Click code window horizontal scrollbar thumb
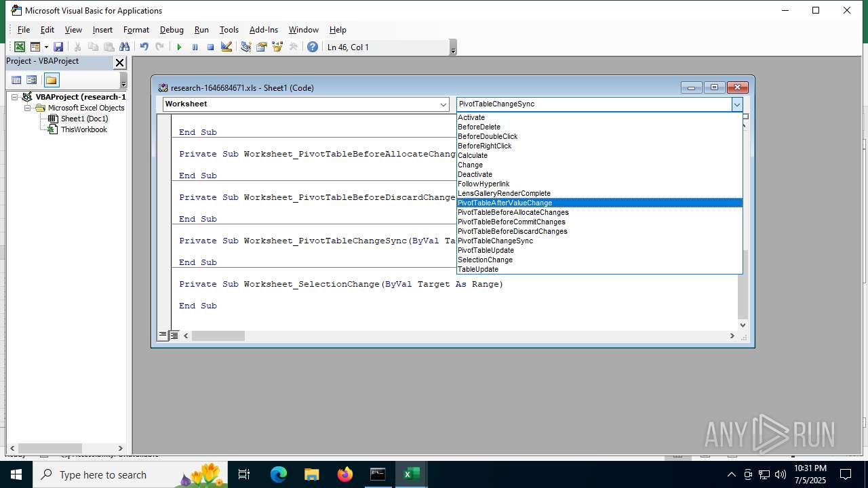 218,336
